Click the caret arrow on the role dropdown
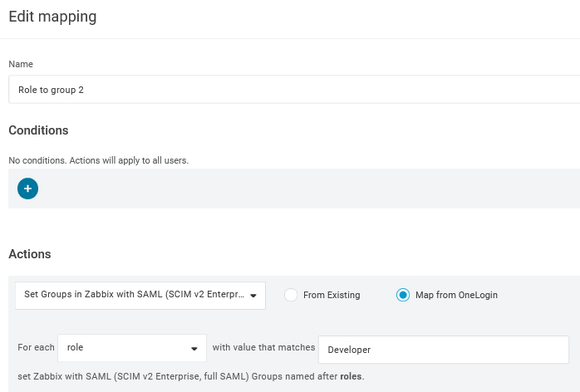Screen dimensions: 580x392 click(x=194, y=349)
